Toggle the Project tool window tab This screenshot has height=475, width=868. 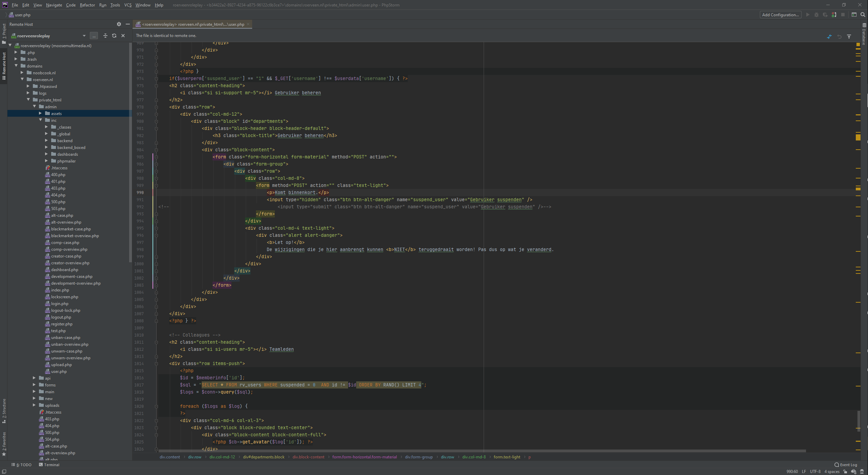pos(4,33)
